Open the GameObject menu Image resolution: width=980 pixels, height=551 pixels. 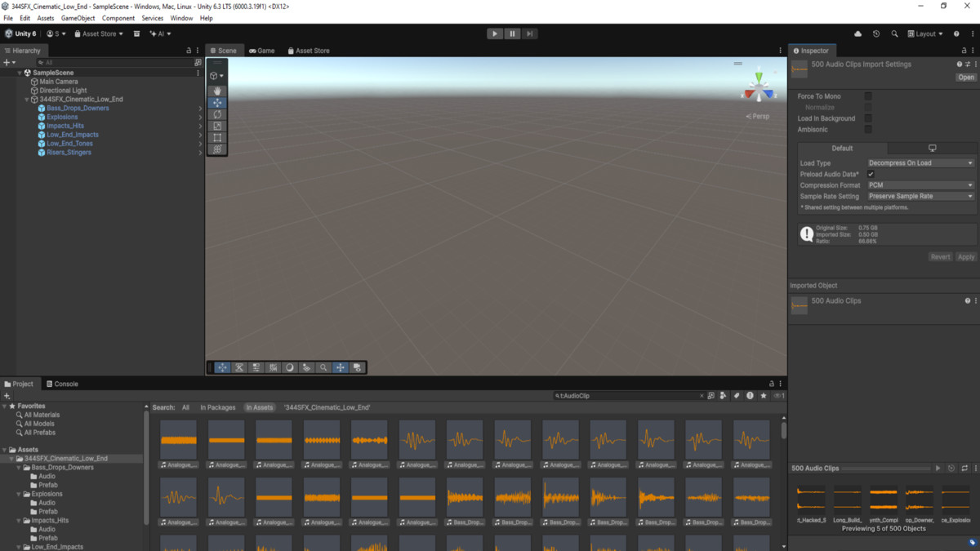(78, 18)
